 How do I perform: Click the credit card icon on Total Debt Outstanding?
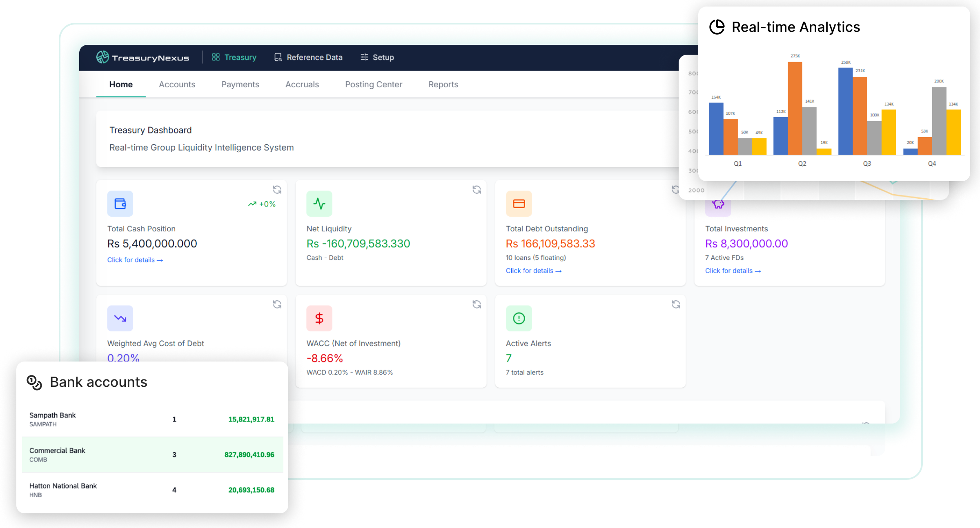coord(519,203)
